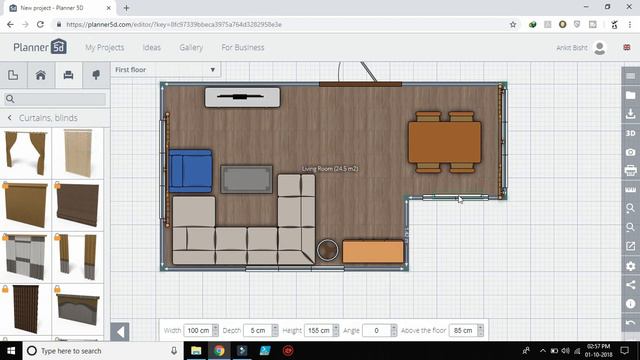Viewport: 640px width, 360px height.
Task: Undo last action with undo arrow
Action: coord(631,322)
